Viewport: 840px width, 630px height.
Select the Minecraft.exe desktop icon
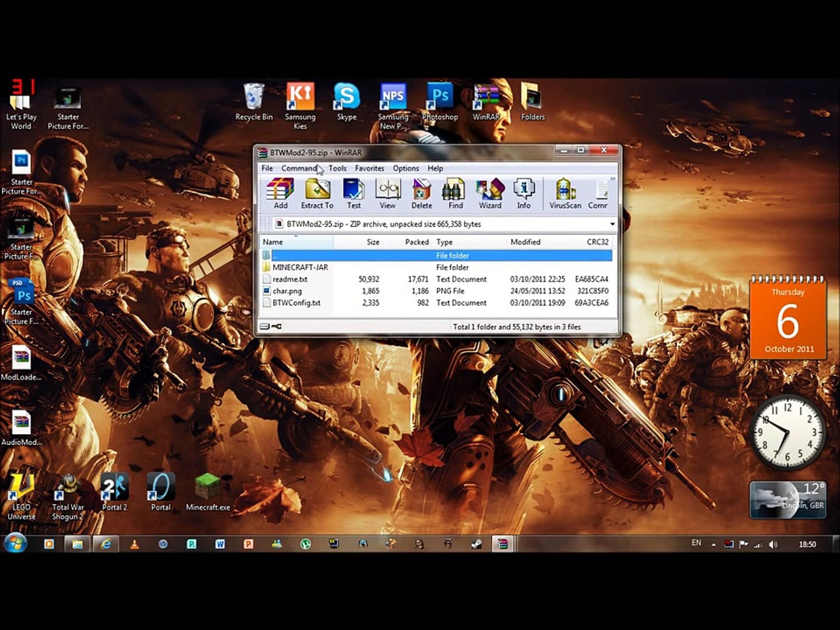[x=208, y=492]
